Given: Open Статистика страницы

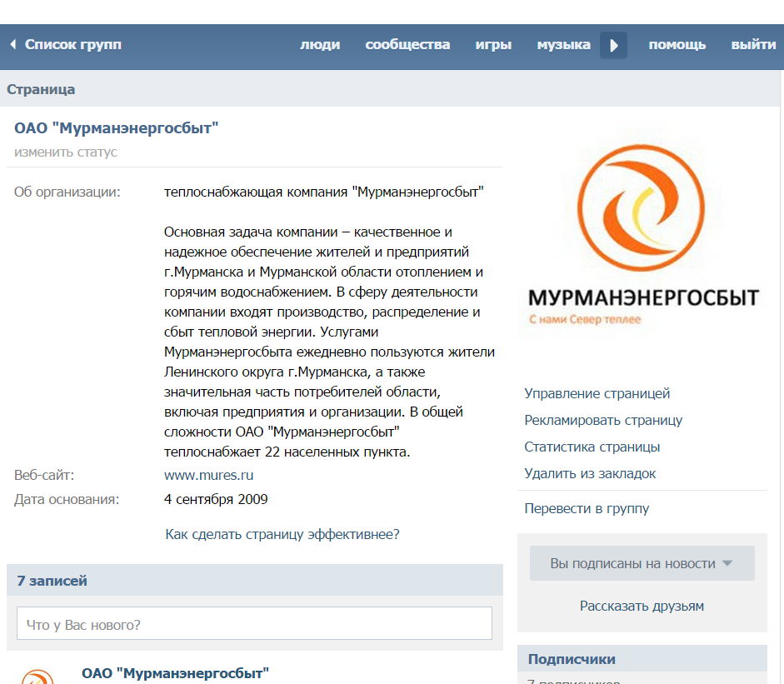Looking at the screenshot, I should point(592,447).
